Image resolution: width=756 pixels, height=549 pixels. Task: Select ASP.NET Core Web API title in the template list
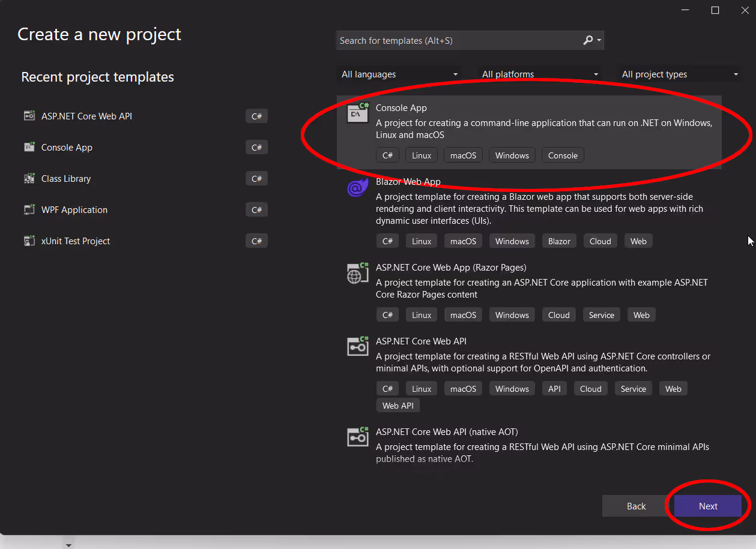click(x=421, y=341)
